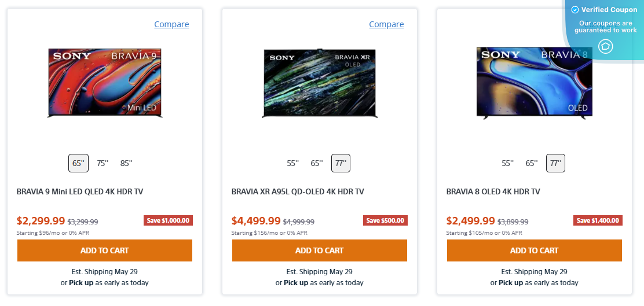The width and height of the screenshot is (644, 306).
Task: Select 77'' size for BRAVIA 8 OLED
Action: pyautogui.click(x=555, y=164)
